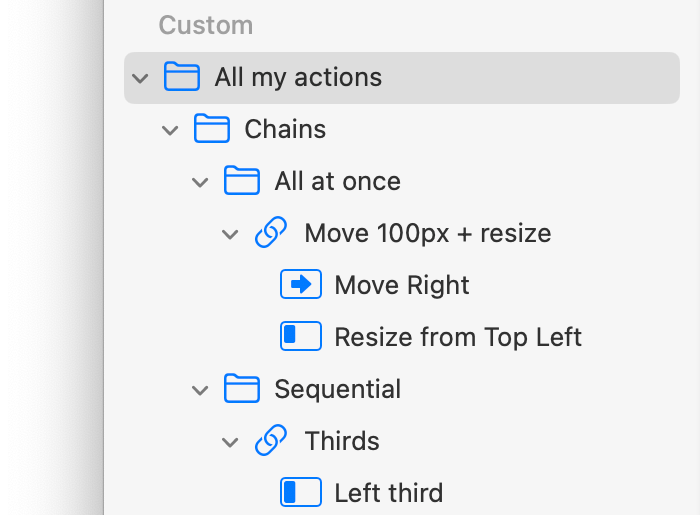Select the Left third action label
The height and width of the screenshot is (515, 700).
(x=388, y=492)
